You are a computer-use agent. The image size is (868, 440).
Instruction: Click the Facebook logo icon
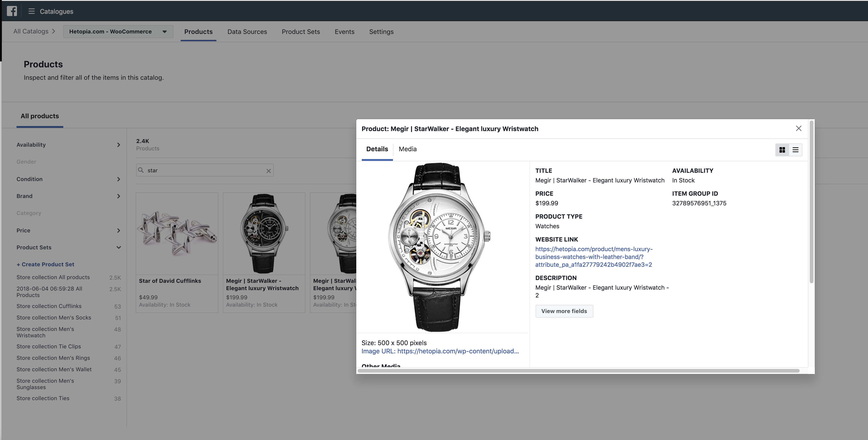[x=12, y=11]
